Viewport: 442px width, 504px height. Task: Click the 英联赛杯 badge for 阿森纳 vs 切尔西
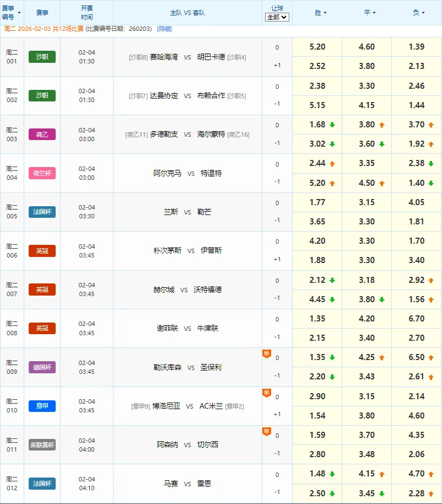42,444
